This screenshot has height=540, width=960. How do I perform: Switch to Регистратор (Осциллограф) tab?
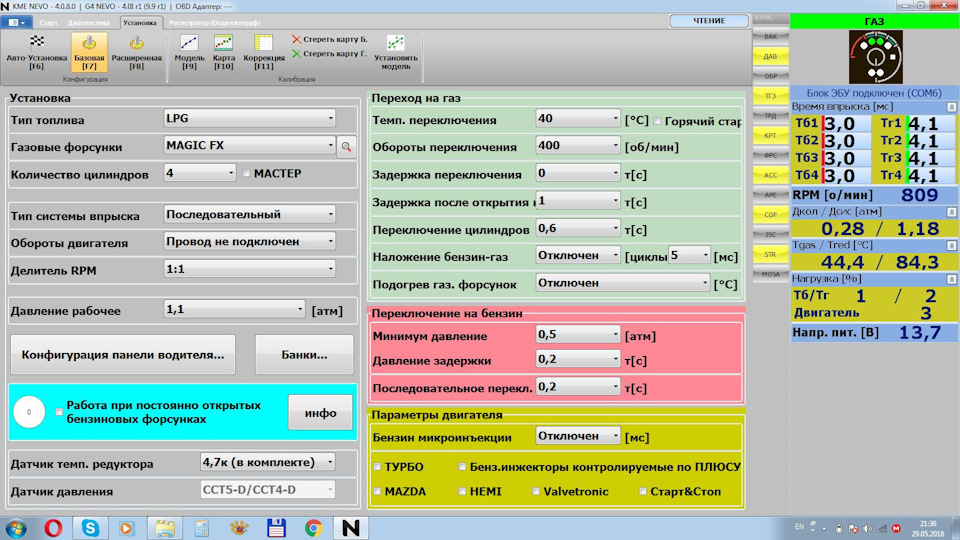point(214,23)
